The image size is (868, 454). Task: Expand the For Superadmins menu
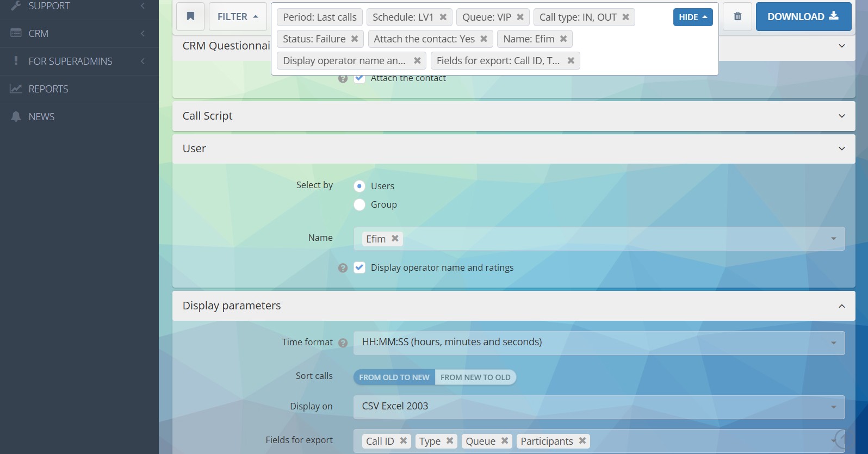tap(79, 61)
